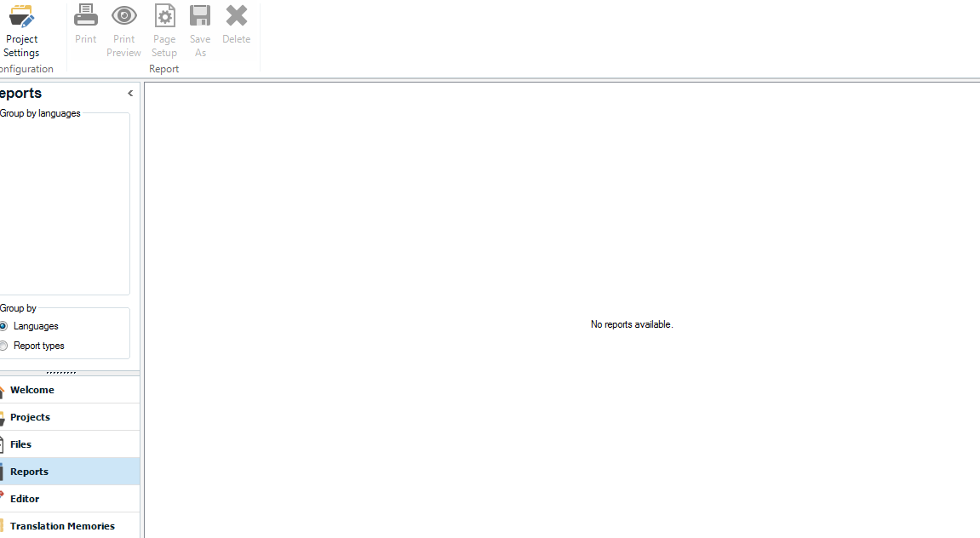Open Project Settings from the ribbon
This screenshot has height=538, width=980.
click(x=21, y=30)
